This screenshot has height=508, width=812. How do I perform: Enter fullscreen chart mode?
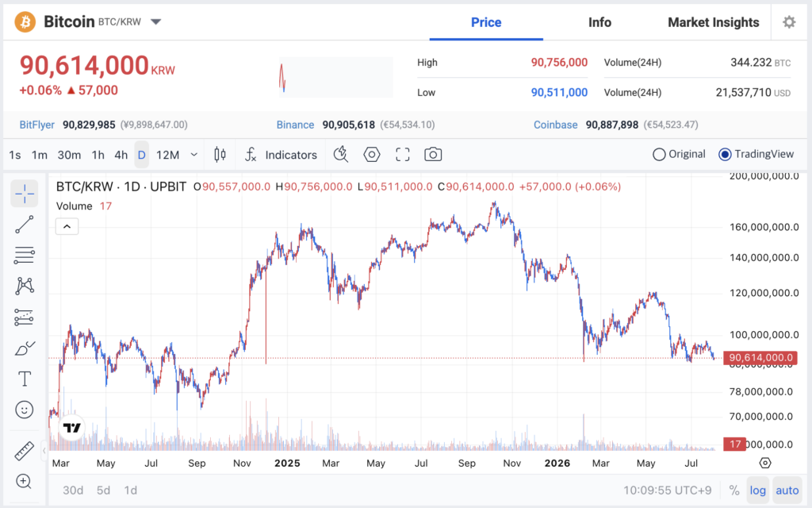[402, 155]
